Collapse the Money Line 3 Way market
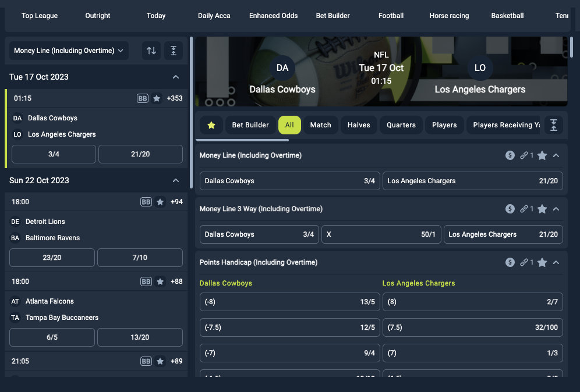The width and height of the screenshot is (580, 392). pyautogui.click(x=556, y=209)
